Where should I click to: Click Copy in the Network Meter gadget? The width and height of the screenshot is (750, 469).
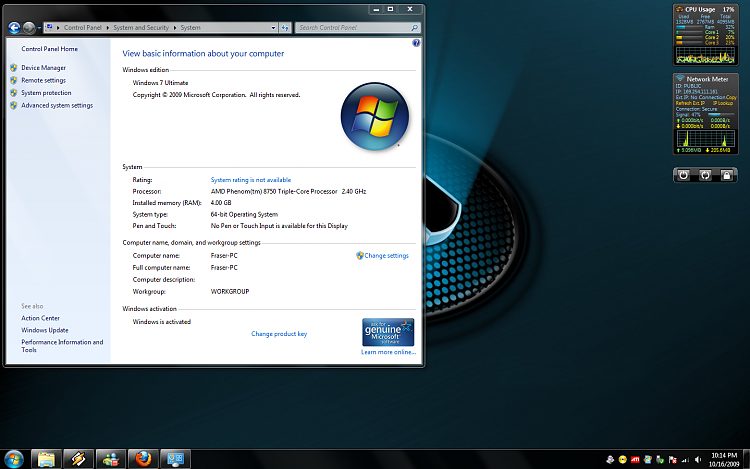pos(731,97)
